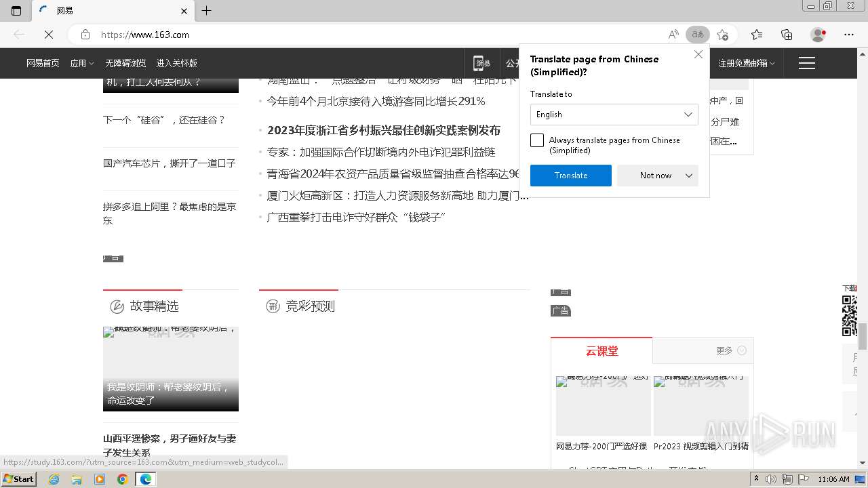Open the Favorites list
Image resolution: width=868 pixels, height=488 pixels.
click(757, 35)
